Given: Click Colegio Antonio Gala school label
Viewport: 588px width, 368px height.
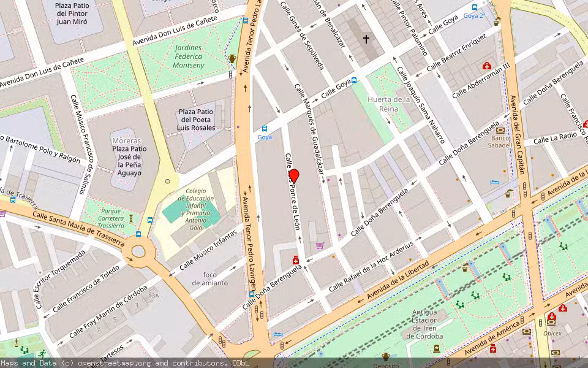Looking at the screenshot, I should coord(197,209).
